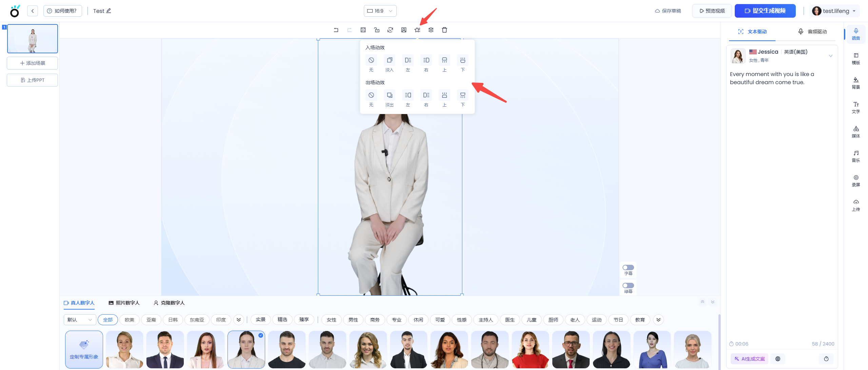This screenshot has width=868, height=370.
Task: Open the 16:9 aspect ratio dropdown
Action: point(380,11)
